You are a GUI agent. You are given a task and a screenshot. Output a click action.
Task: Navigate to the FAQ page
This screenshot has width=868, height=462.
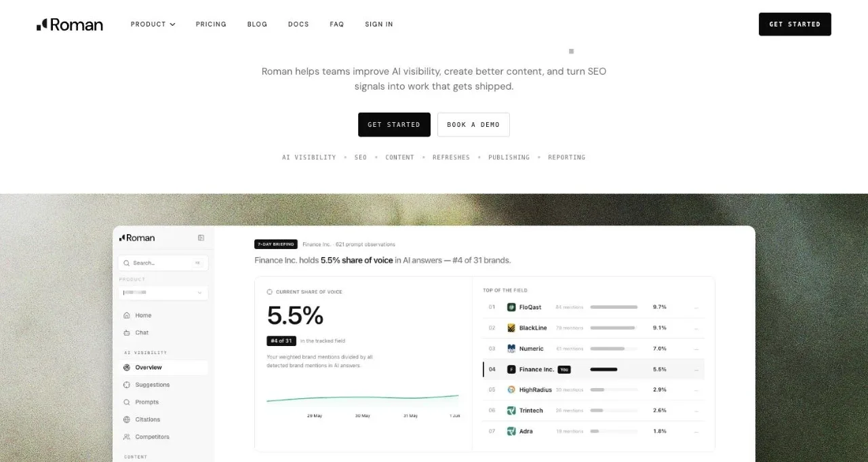click(337, 24)
